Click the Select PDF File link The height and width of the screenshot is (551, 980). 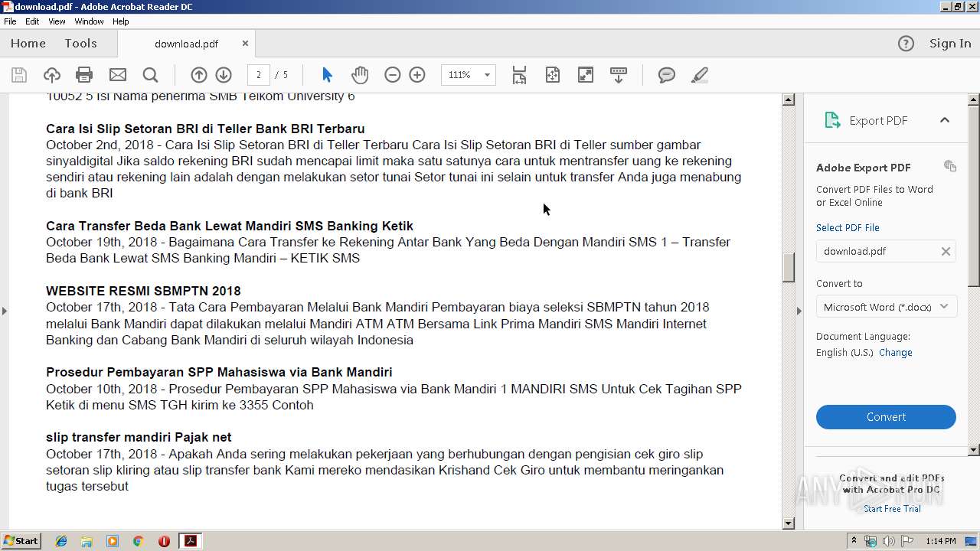pyautogui.click(x=848, y=227)
